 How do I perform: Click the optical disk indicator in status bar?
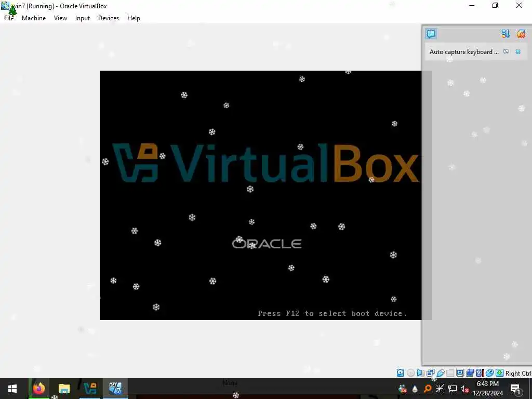410,373
